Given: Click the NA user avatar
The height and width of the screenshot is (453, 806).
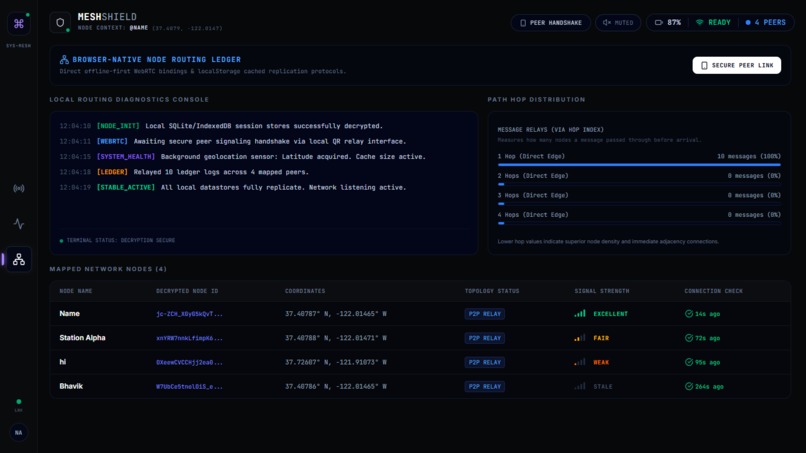Looking at the screenshot, I should click(x=19, y=432).
